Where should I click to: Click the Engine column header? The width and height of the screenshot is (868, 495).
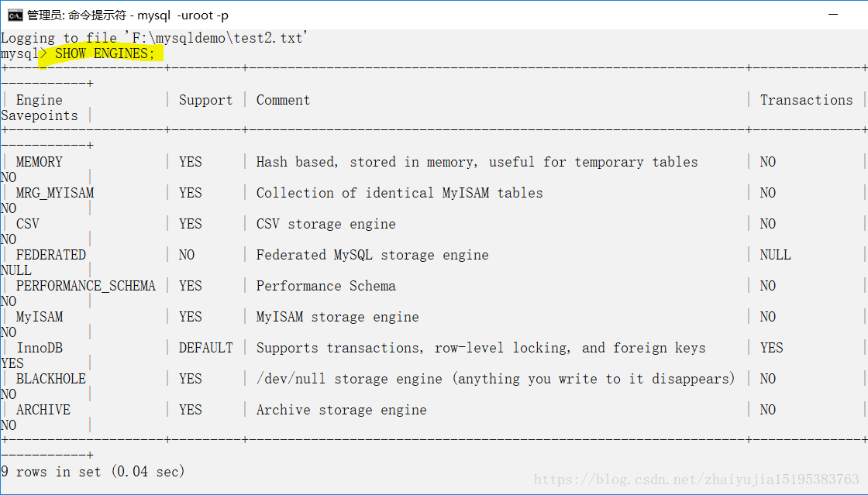pyautogui.click(x=39, y=100)
